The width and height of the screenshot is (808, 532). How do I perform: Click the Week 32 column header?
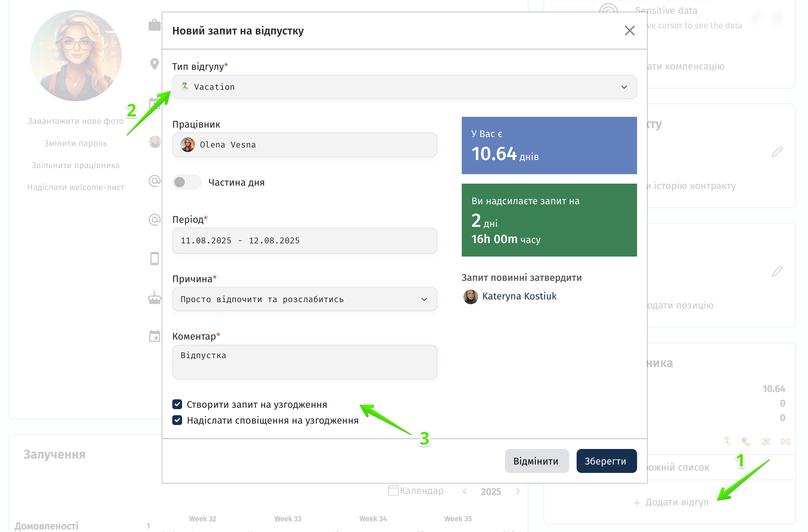click(x=202, y=519)
